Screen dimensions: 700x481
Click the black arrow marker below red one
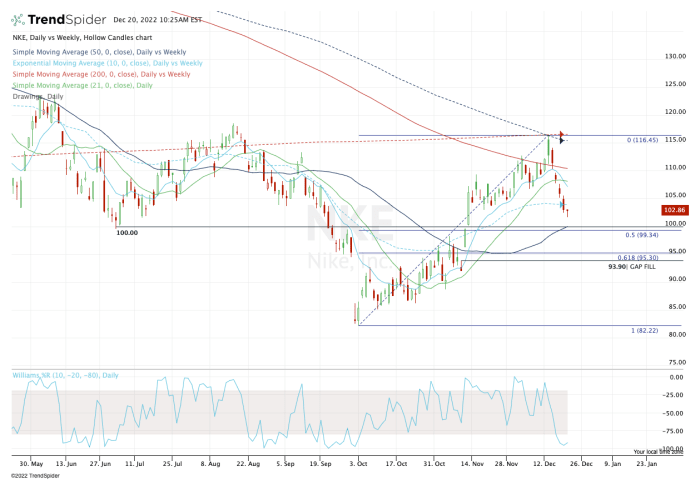coord(562,141)
